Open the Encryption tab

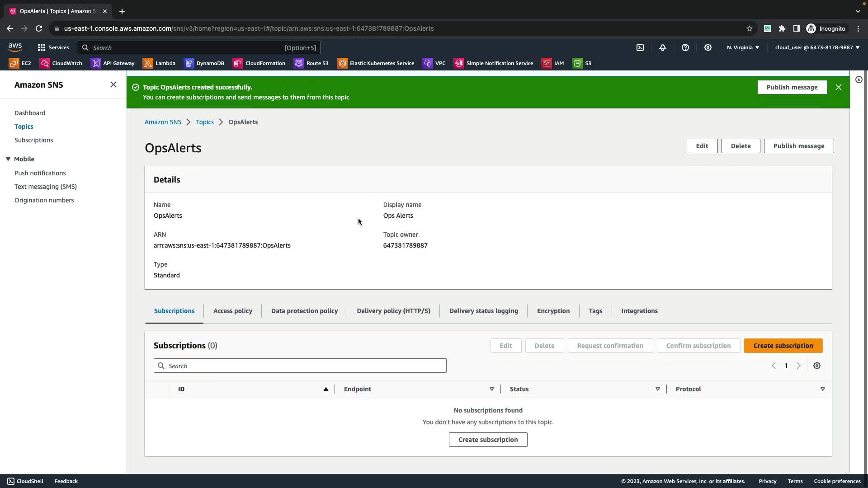[553, 311]
